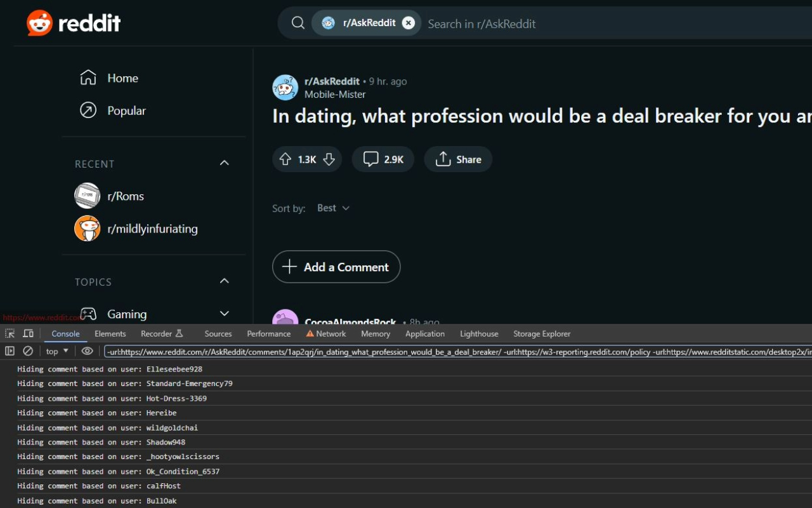
Task: Click the r/Roms community avatar
Action: (x=88, y=196)
